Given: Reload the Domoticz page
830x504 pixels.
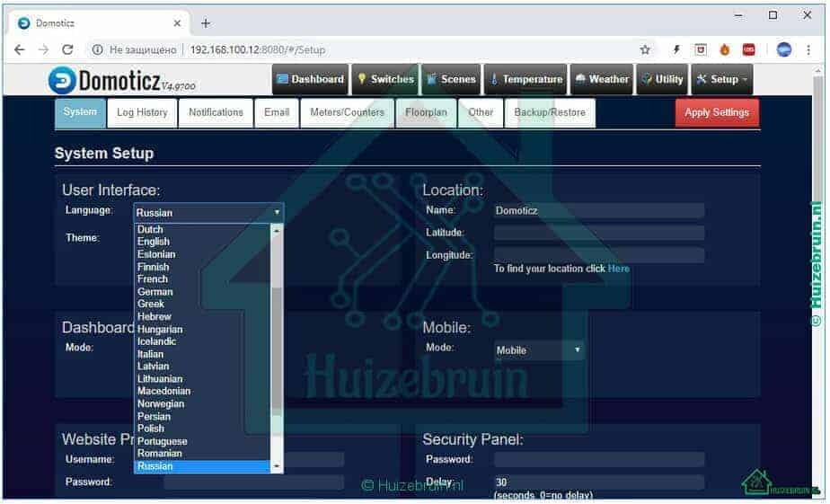Looking at the screenshot, I should 67,49.
